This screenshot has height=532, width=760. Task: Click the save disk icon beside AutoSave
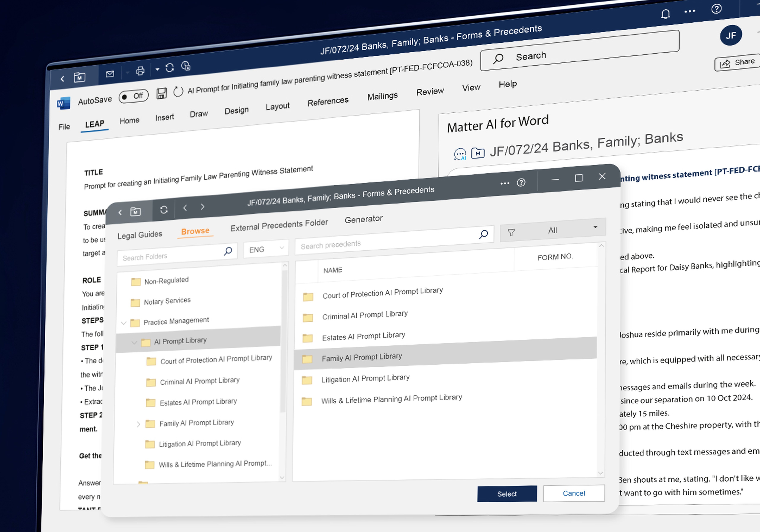(161, 93)
